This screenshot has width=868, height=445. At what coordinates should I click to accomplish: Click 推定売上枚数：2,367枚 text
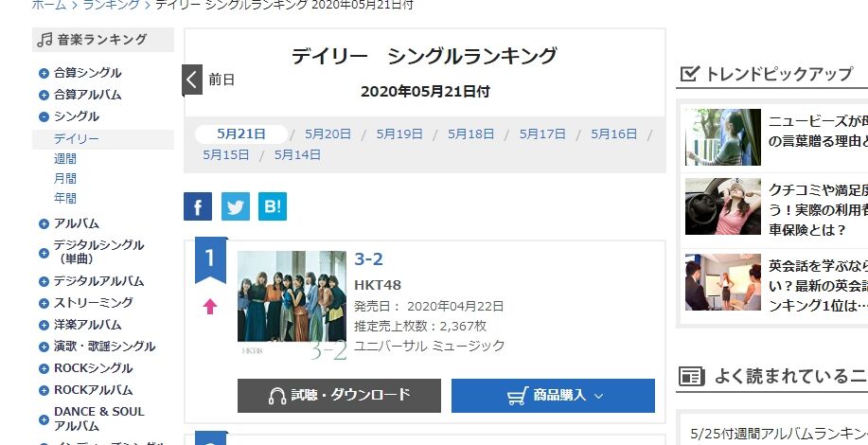[x=420, y=326]
